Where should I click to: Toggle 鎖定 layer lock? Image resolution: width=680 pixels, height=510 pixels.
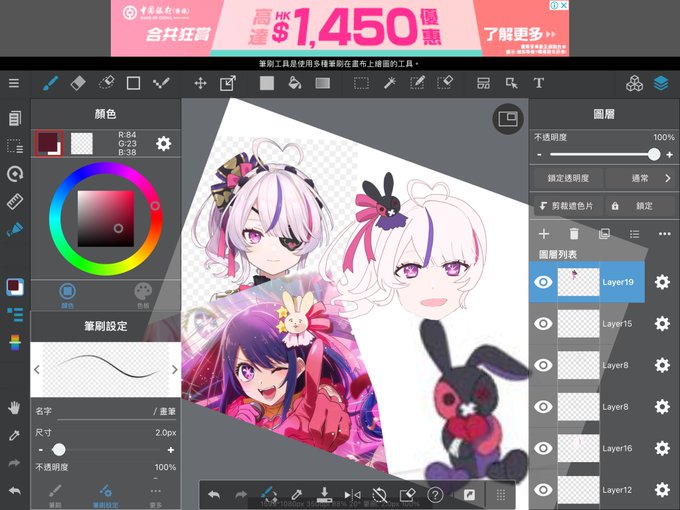(x=638, y=206)
